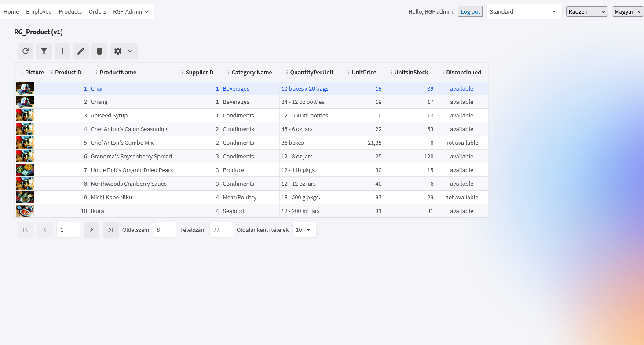The image size is (644, 345).
Task: Click the page number input field
Action: (x=68, y=230)
